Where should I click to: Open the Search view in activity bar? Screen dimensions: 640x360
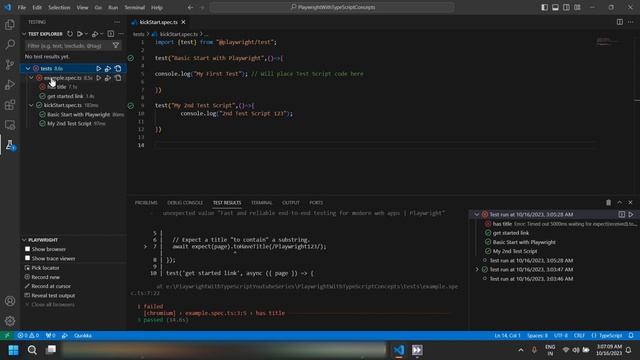10,44
